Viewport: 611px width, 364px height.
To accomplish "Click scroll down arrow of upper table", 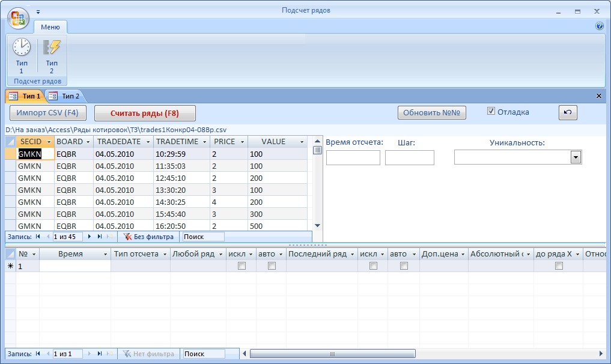I will click(x=318, y=226).
